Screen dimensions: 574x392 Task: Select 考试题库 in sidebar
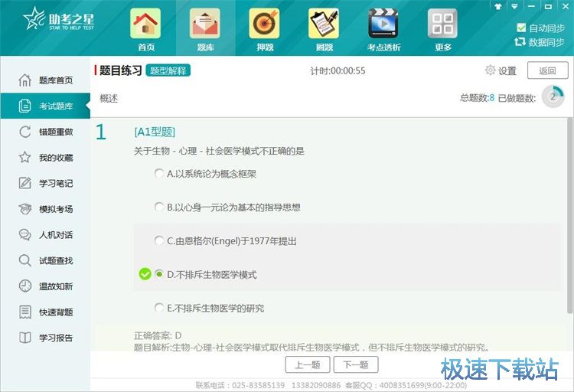pyautogui.click(x=45, y=106)
